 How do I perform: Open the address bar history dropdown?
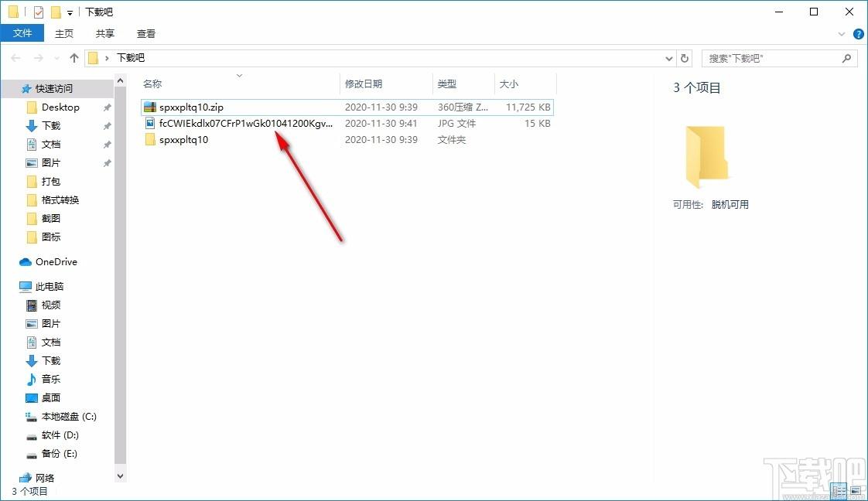[x=668, y=58]
